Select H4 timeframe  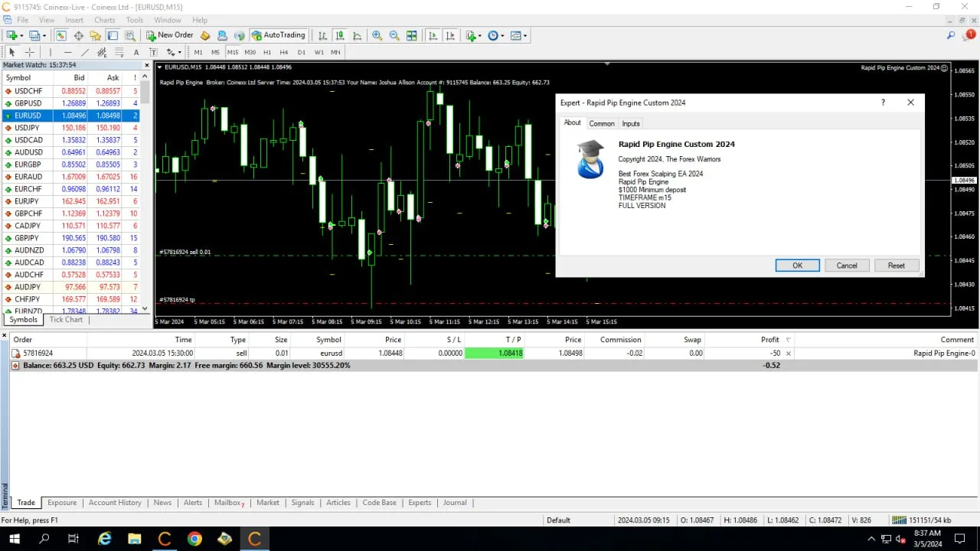(x=284, y=52)
